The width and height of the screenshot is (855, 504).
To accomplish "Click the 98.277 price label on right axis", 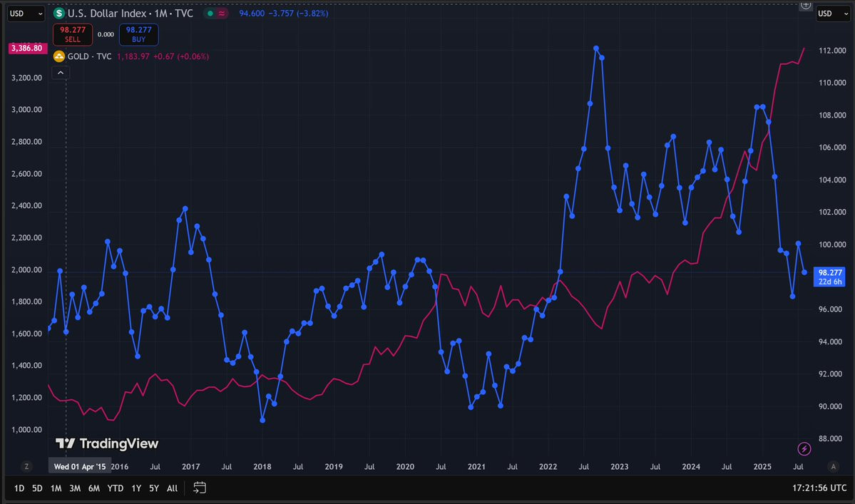I will click(x=829, y=277).
